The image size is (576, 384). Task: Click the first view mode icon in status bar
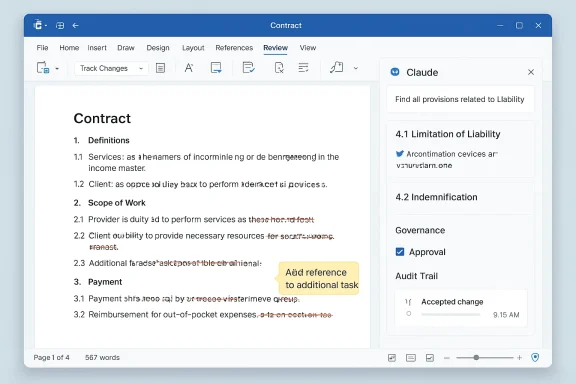392,358
